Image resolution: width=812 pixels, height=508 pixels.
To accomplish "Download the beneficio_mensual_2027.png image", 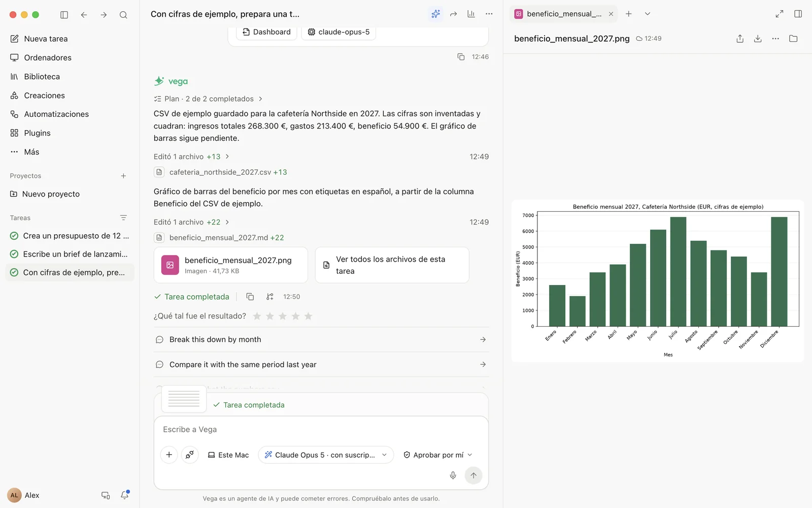I will [x=758, y=39].
